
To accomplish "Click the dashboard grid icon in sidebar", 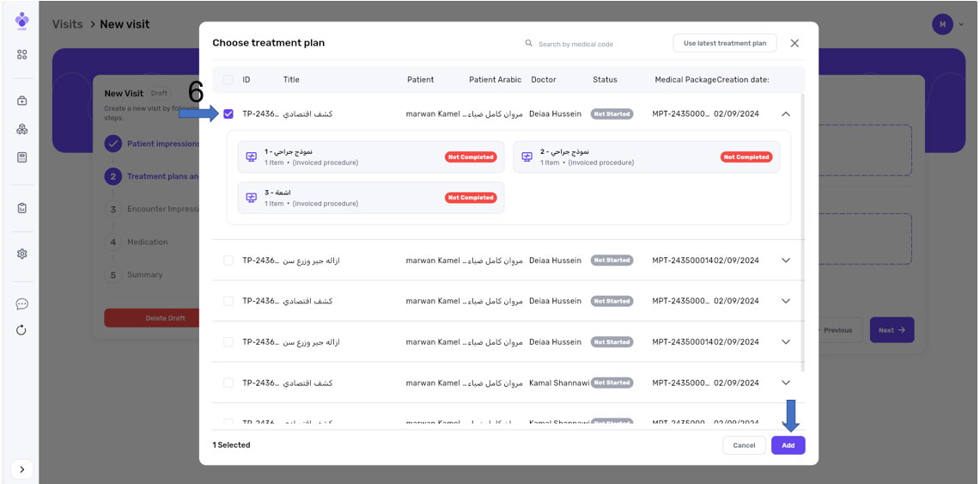I will [x=21, y=54].
